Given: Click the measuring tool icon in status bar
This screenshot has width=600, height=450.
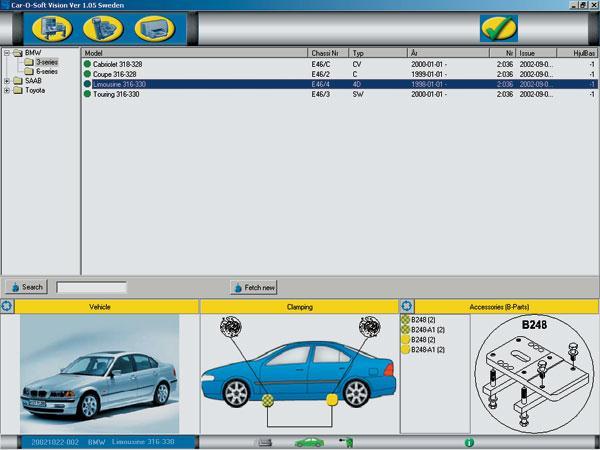Looking at the screenshot, I should pos(346,443).
